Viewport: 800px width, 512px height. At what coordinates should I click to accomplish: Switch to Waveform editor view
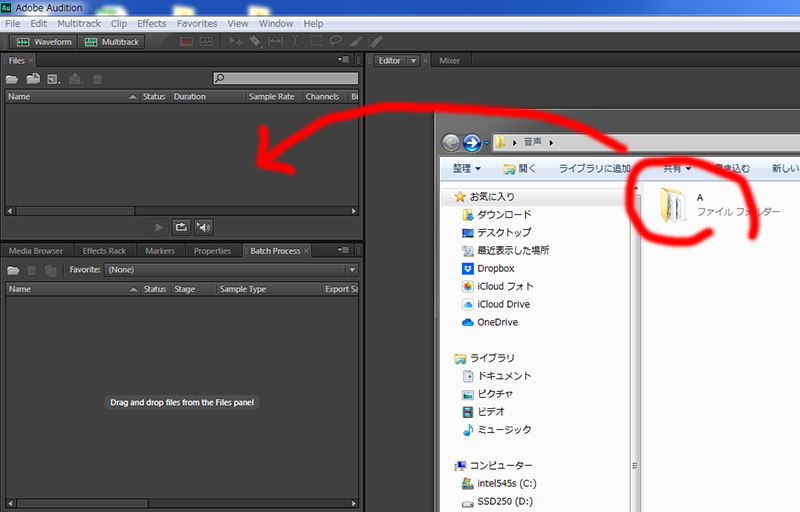44,42
